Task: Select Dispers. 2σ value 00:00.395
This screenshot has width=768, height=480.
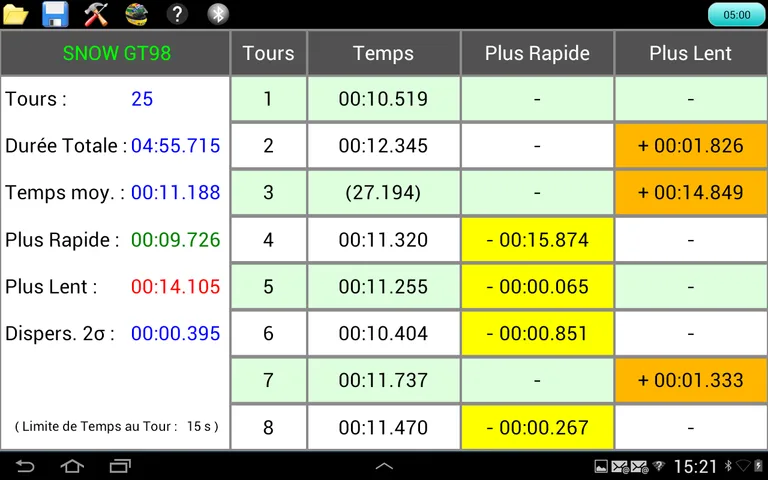Action: point(175,334)
